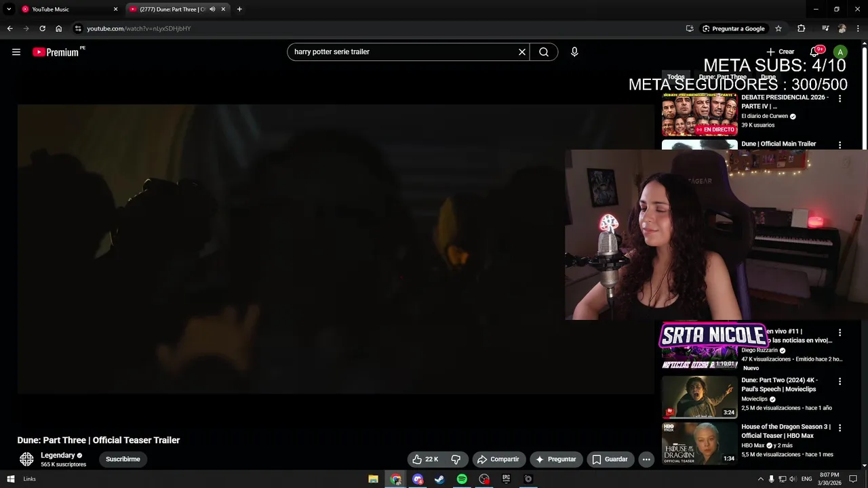This screenshot has height=488, width=868.
Task: Open Dune Part Two Paul's Speech thumbnail
Action: point(699,397)
